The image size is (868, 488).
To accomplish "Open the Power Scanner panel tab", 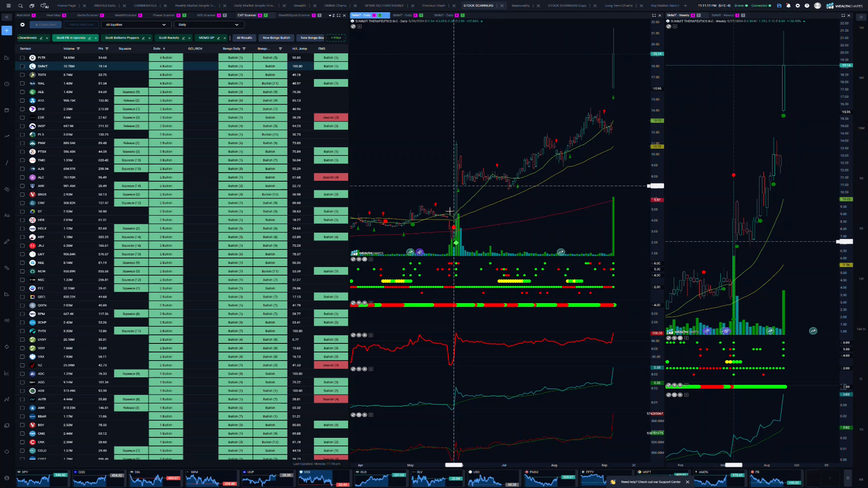I will (x=164, y=15).
